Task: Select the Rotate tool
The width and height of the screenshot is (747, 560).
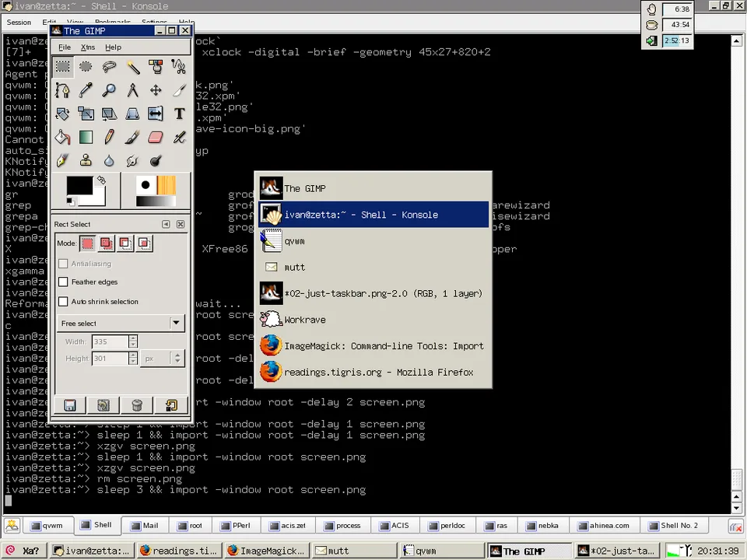Action: coord(62,114)
